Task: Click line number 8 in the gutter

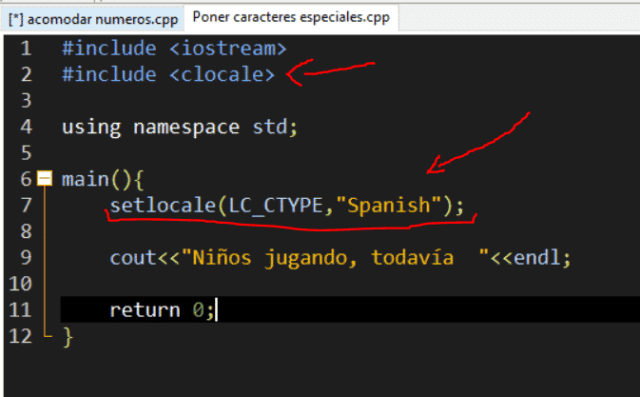Action: [26, 231]
